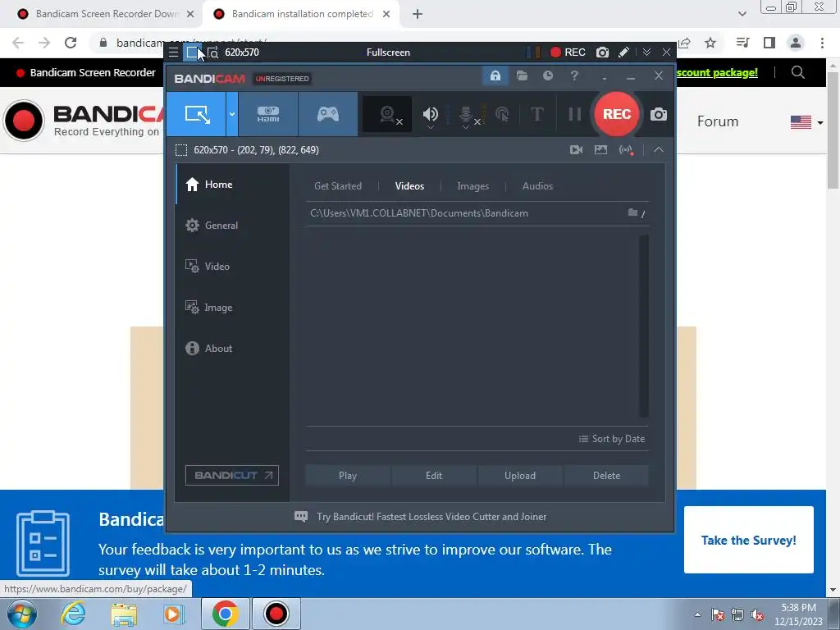Switch to the Videos tab
This screenshot has height=630, width=840.
click(409, 186)
